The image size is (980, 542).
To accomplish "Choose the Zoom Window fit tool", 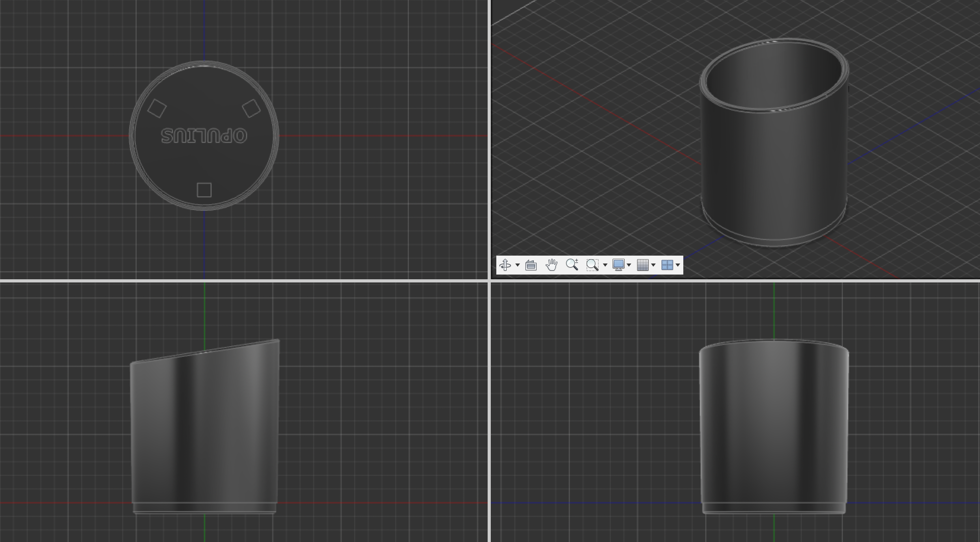I will click(593, 265).
